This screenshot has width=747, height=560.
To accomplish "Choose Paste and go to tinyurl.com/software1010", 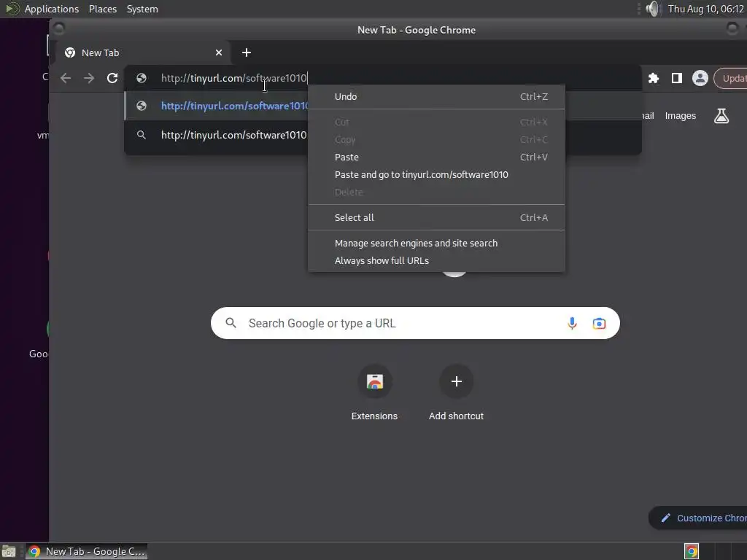I will pyautogui.click(x=436, y=175).
